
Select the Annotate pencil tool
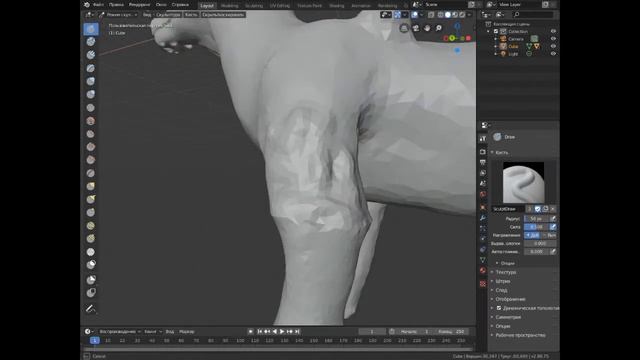coord(91,309)
